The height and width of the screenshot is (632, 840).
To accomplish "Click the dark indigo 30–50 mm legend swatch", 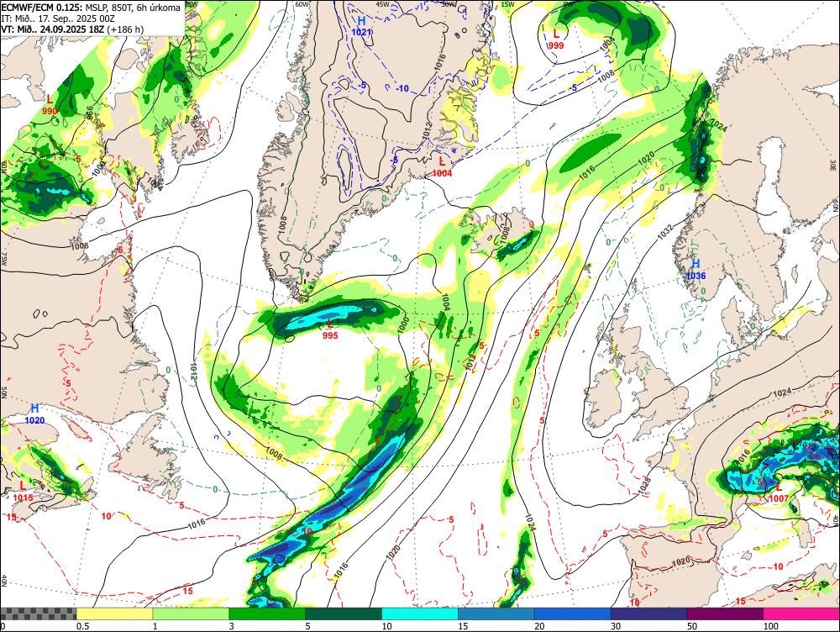I will tap(648, 614).
